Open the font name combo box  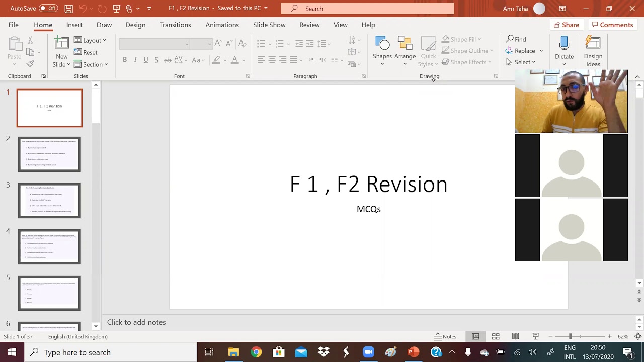coord(154,44)
